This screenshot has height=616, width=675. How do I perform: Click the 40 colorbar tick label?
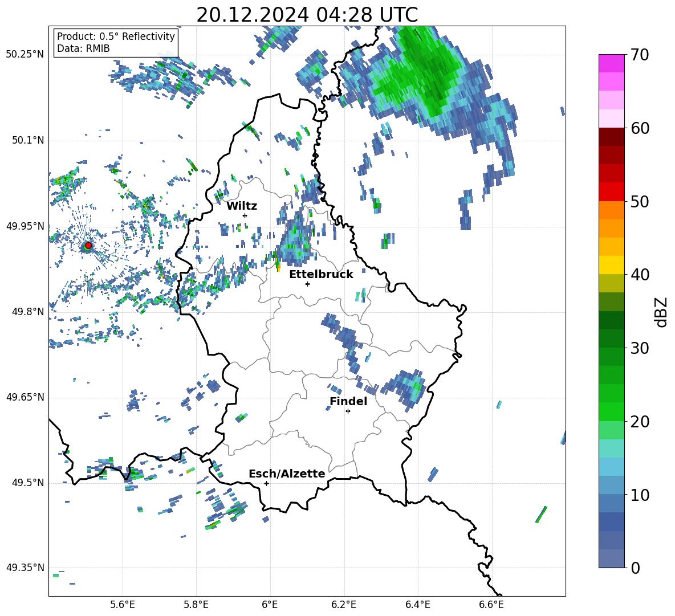pos(639,275)
